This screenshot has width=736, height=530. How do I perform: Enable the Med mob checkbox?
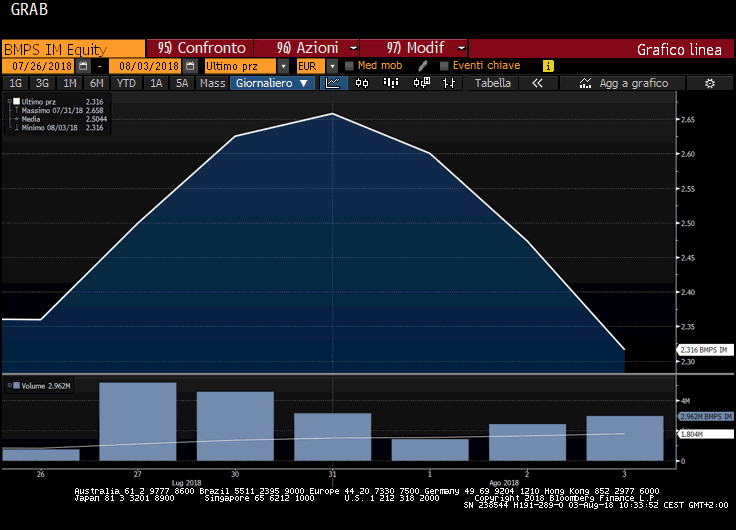pos(349,66)
